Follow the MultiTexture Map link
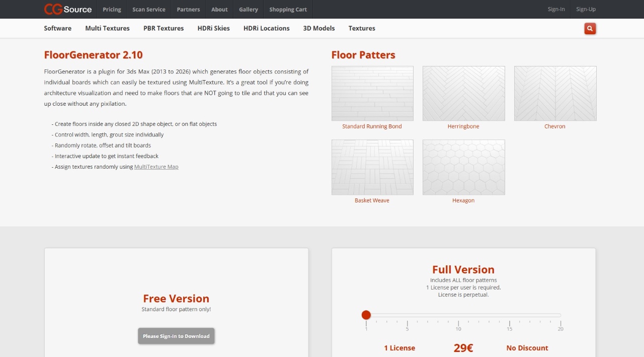The image size is (644, 357). [156, 167]
